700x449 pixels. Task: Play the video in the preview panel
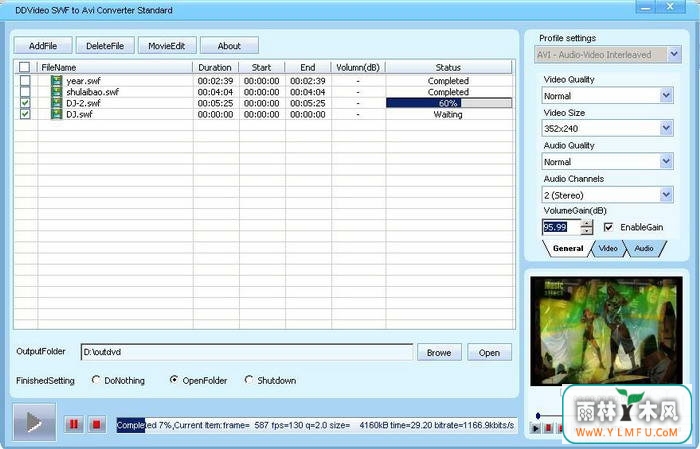[x=535, y=428]
